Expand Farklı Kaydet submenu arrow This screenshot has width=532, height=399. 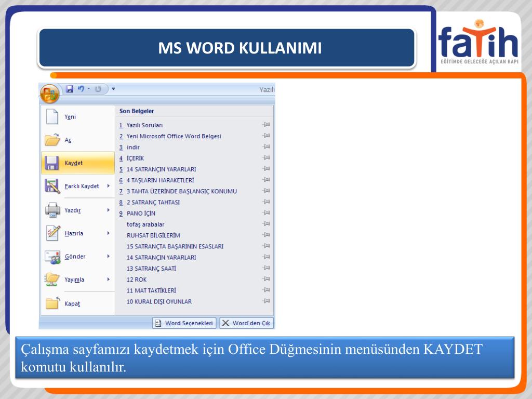click(109, 186)
